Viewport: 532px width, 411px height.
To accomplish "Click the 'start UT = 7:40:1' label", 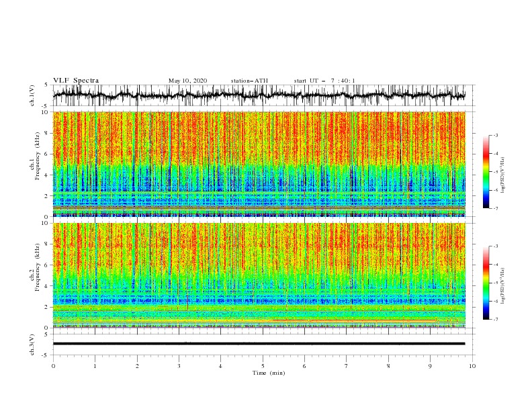I will (x=324, y=81).
